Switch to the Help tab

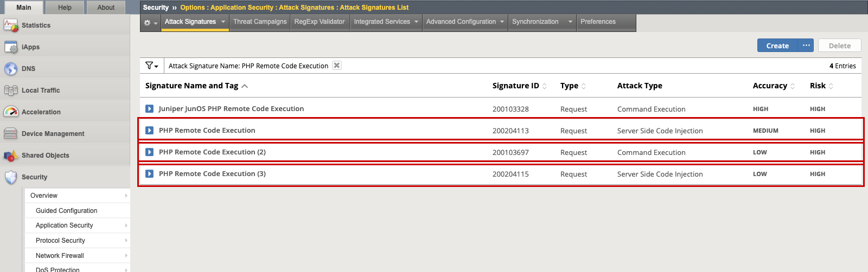point(65,8)
